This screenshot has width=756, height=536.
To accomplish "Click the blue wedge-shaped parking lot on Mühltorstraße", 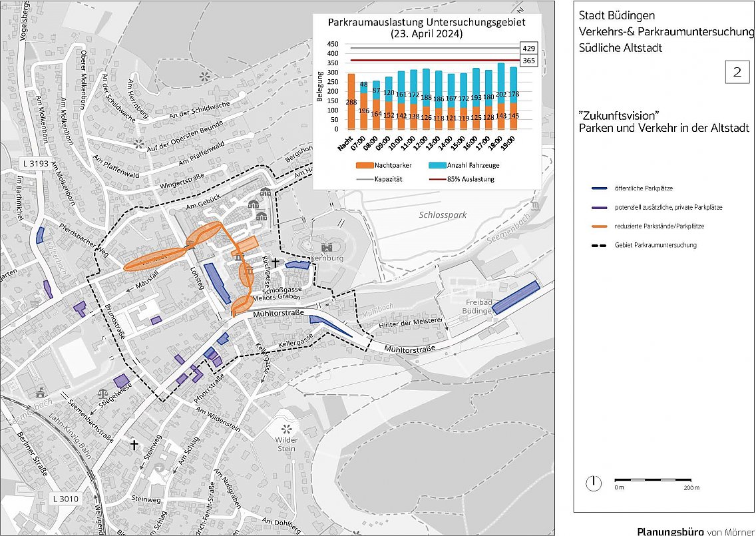I will tap(328, 324).
